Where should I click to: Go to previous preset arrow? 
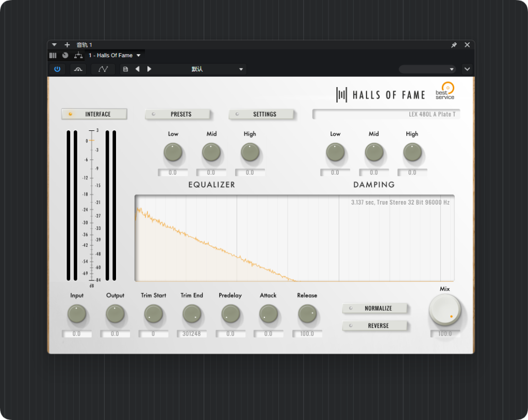[x=137, y=69]
